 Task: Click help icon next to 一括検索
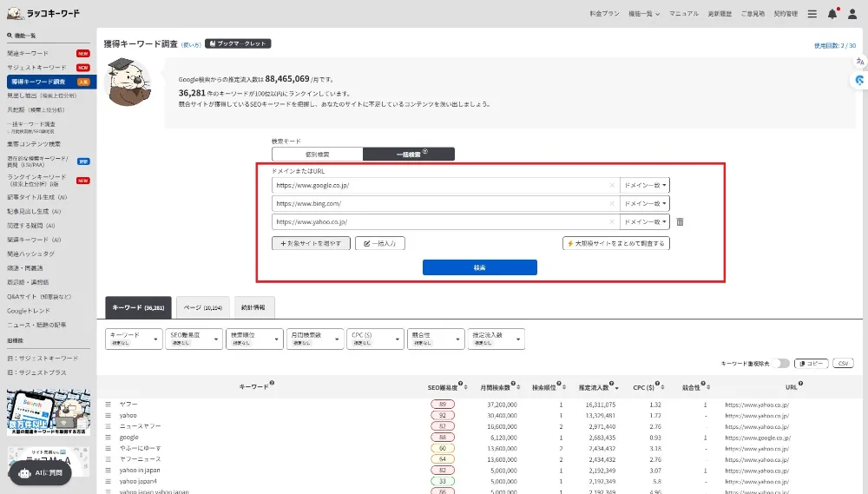[x=425, y=151]
